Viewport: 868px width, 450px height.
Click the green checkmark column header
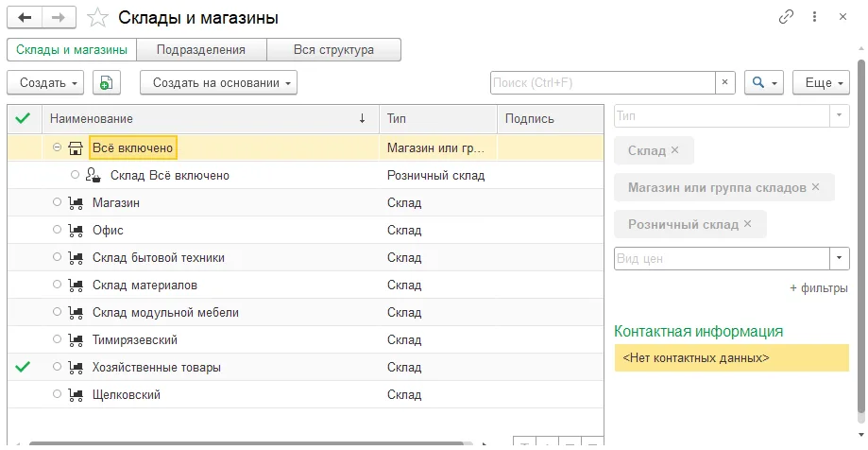pos(23,118)
